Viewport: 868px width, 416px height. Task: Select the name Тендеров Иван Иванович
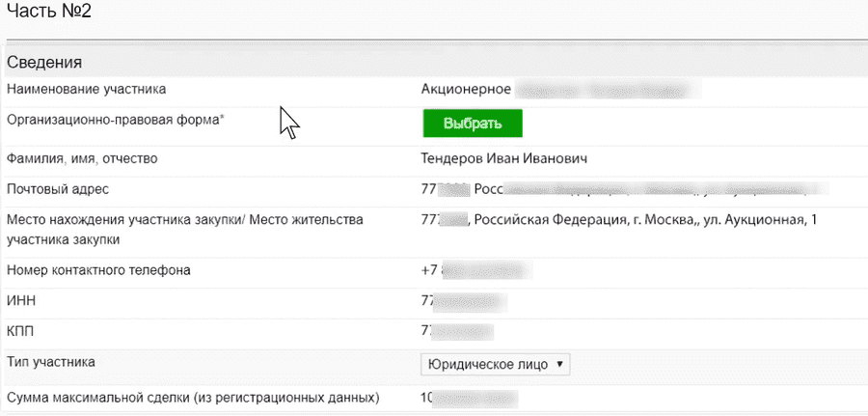(x=503, y=159)
